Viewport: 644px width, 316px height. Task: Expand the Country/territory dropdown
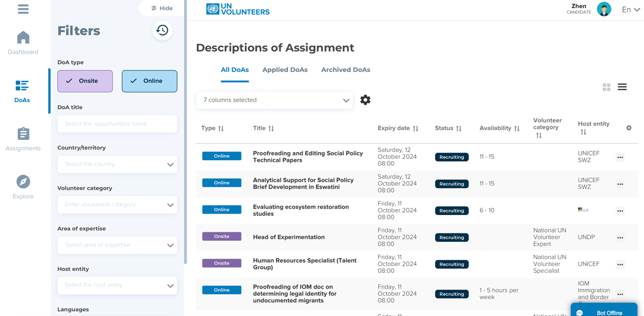coord(117,164)
